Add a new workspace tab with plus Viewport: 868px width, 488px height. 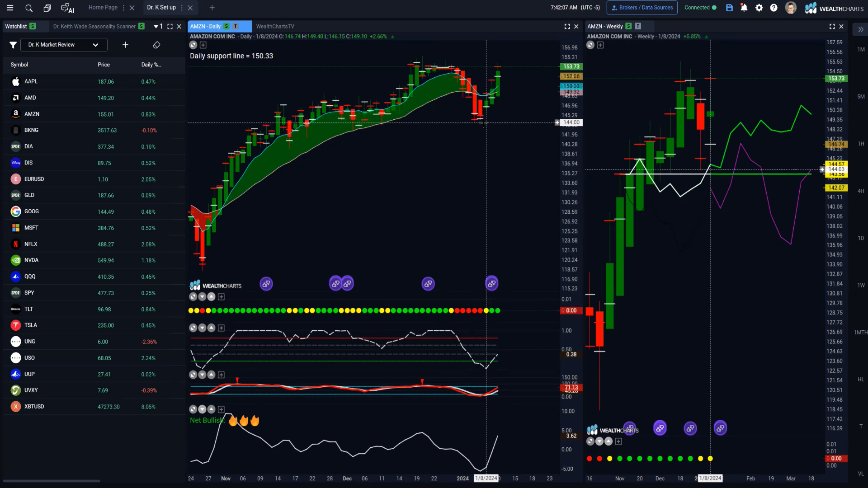pos(212,8)
